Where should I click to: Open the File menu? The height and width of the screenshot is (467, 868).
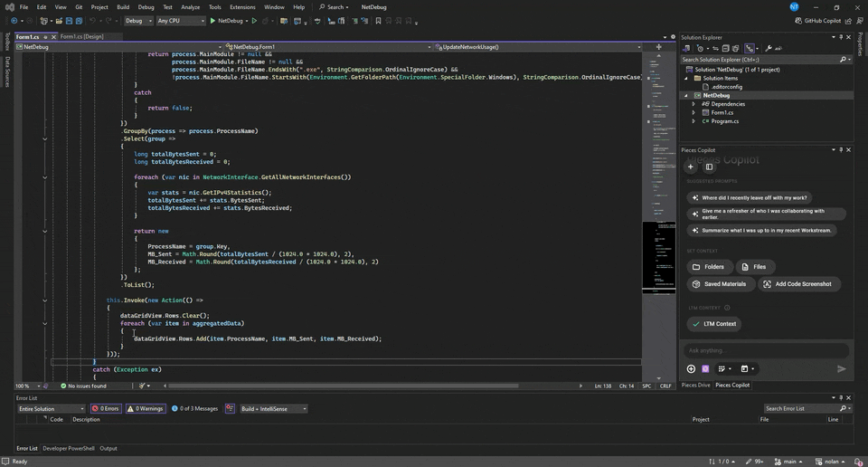point(24,7)
